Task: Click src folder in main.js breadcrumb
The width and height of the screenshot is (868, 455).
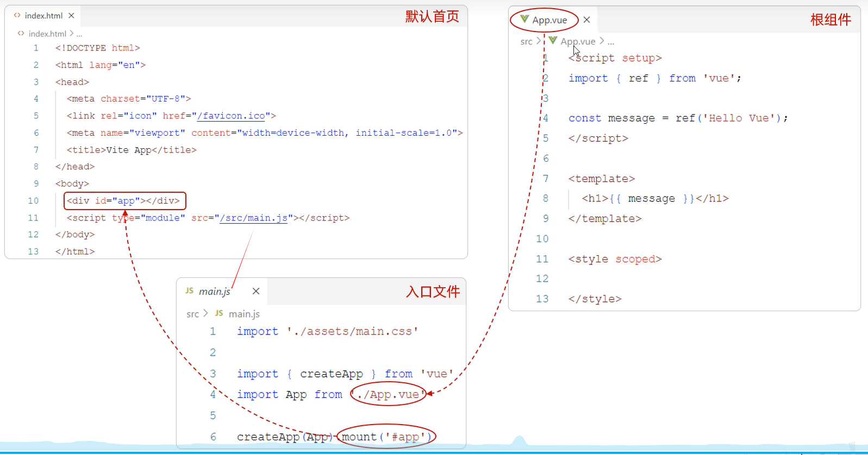Action: click(x=192, y=314)
